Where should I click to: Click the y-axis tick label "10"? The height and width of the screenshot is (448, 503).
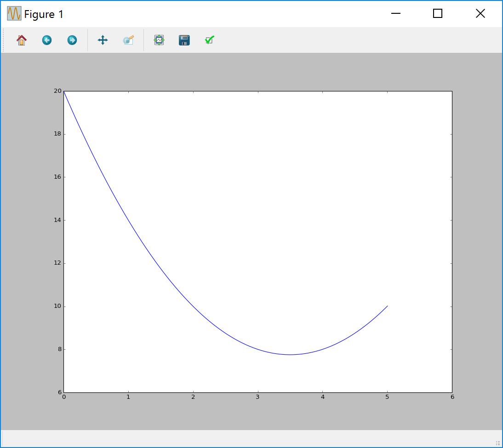[58, 306]
